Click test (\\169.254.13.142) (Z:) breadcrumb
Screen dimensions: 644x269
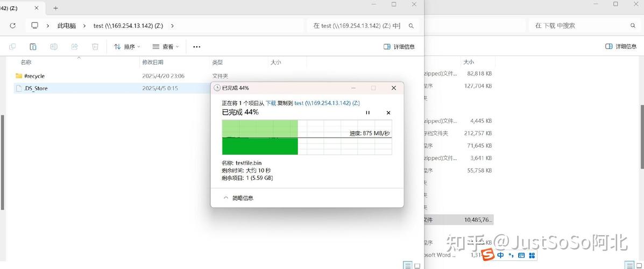128,25
